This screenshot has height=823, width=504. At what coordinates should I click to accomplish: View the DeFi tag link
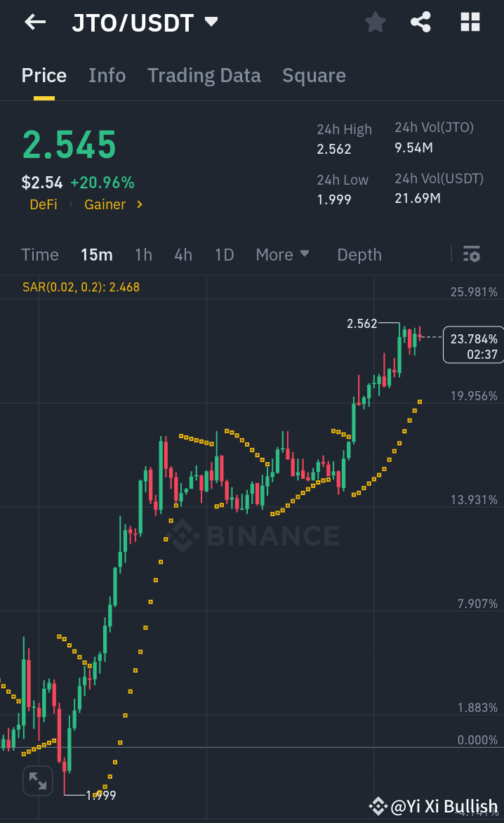tap(43, 204)
